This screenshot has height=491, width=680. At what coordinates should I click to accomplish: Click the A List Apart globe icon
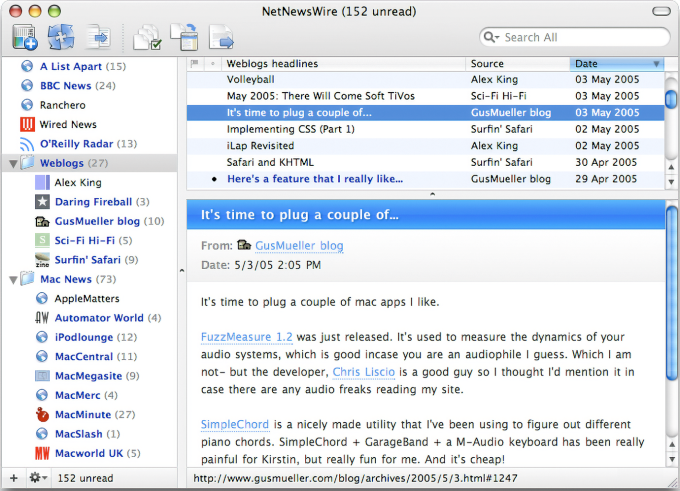[x=27, y=66]
